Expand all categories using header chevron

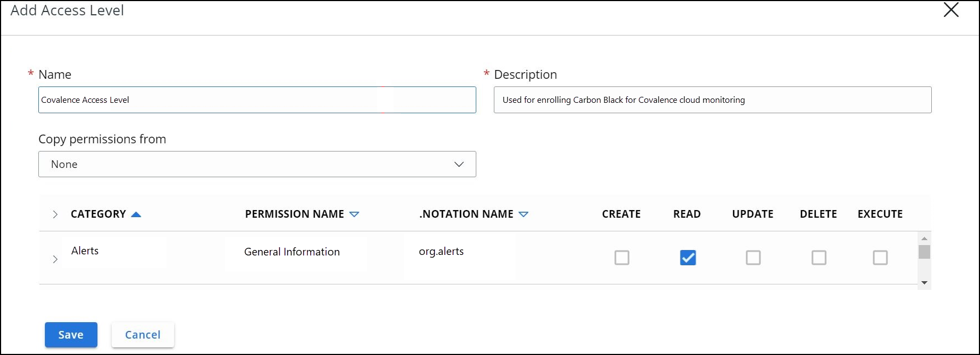pos(55,214)
